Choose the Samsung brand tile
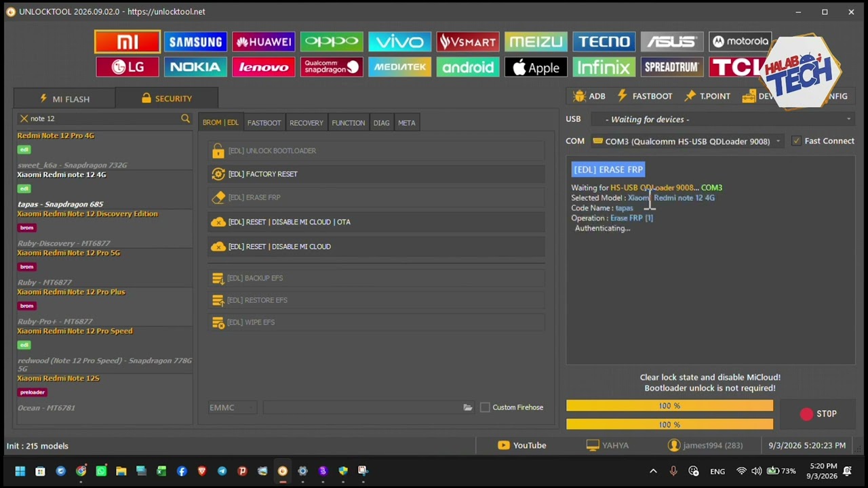Viewport: 868px width, 488px height. [x=195, y=42]
